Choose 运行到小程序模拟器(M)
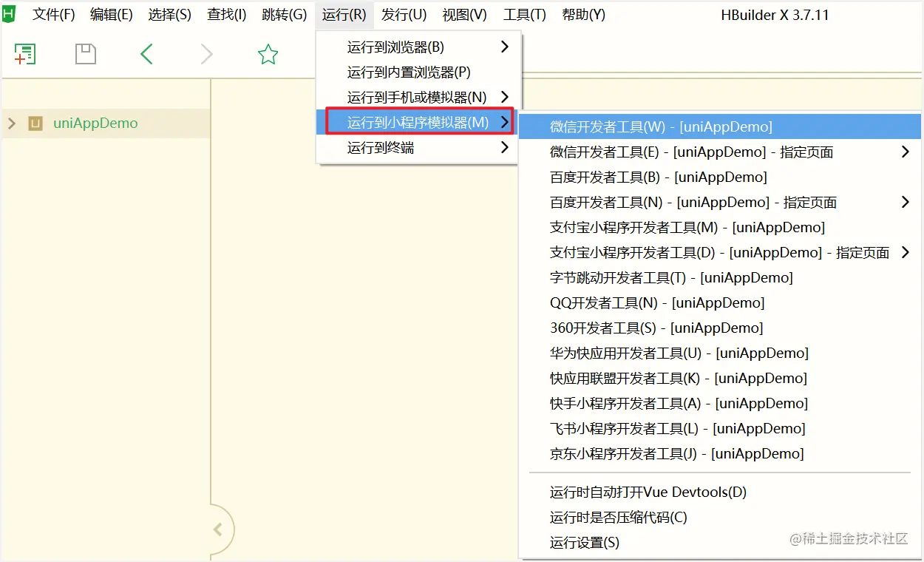 [x=418, y=123]
